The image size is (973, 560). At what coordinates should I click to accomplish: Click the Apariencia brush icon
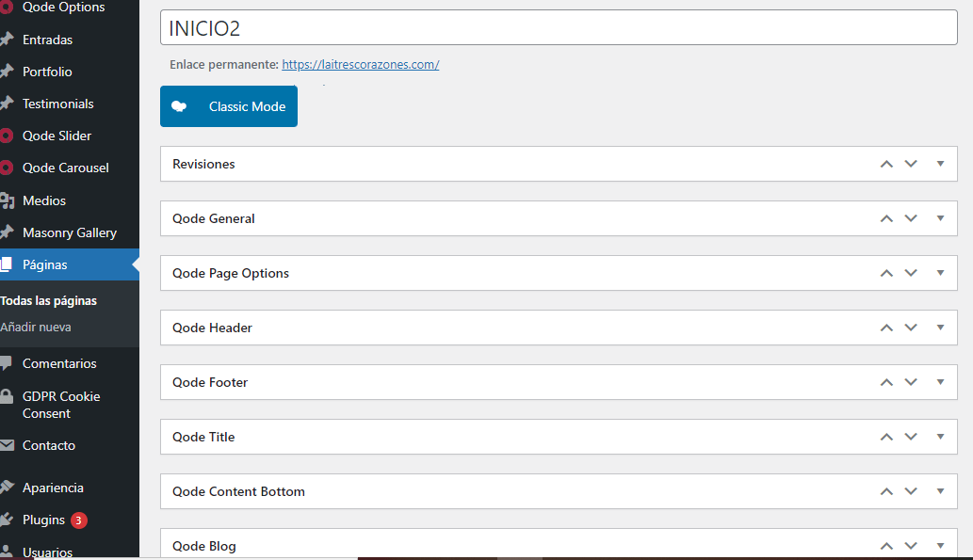tap(7, 488)
